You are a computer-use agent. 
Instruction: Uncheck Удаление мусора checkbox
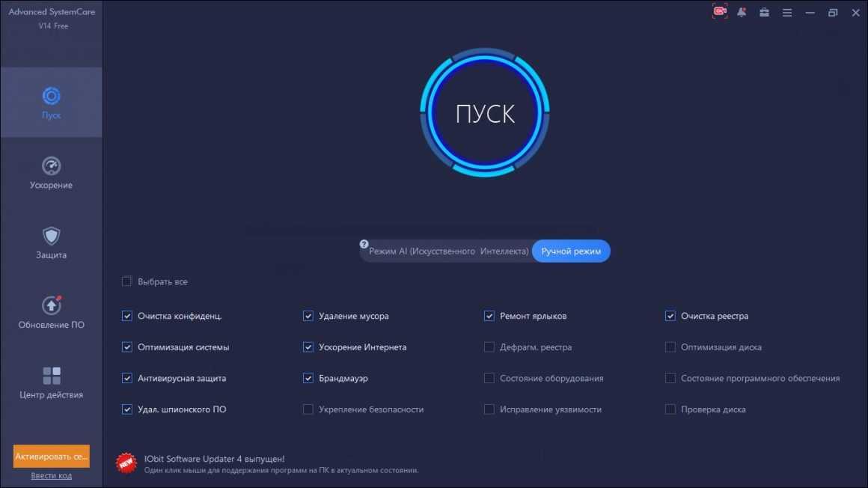pos(308,316)
